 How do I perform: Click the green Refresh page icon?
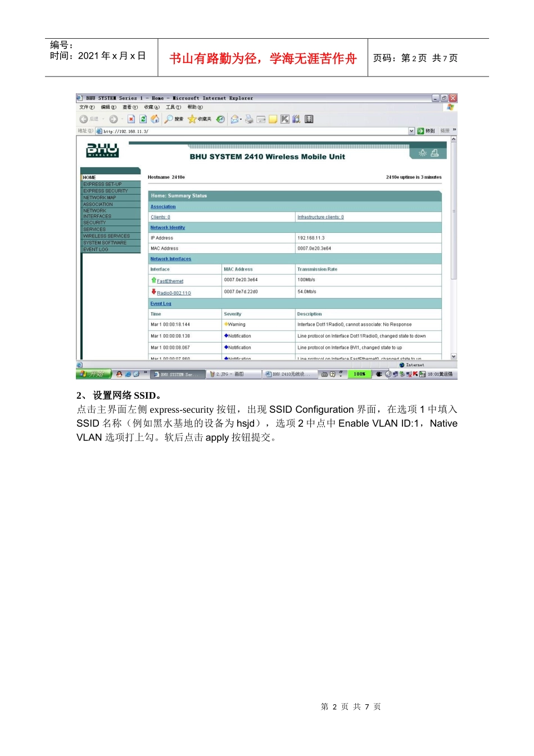tap(143, 119)
